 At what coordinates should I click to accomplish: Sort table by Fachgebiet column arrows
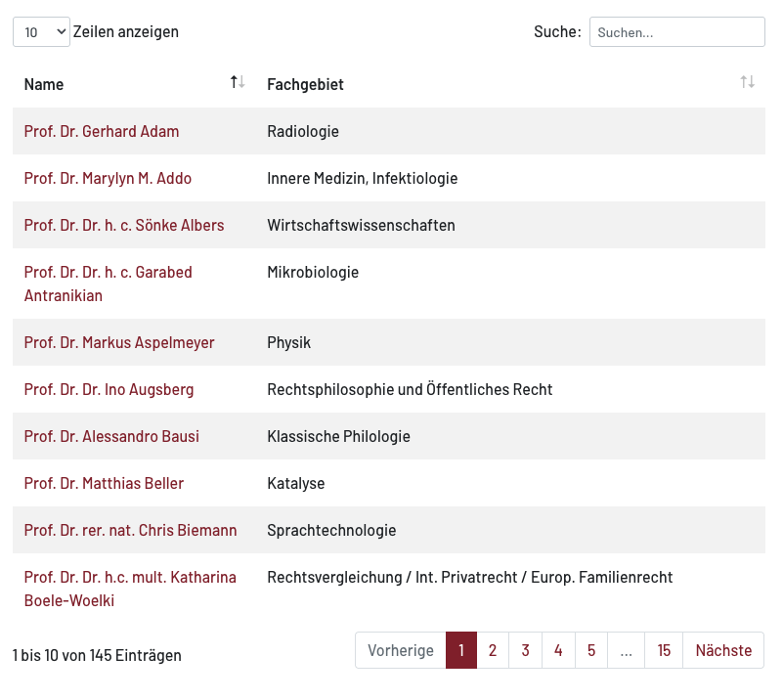[x=747, y=83]
